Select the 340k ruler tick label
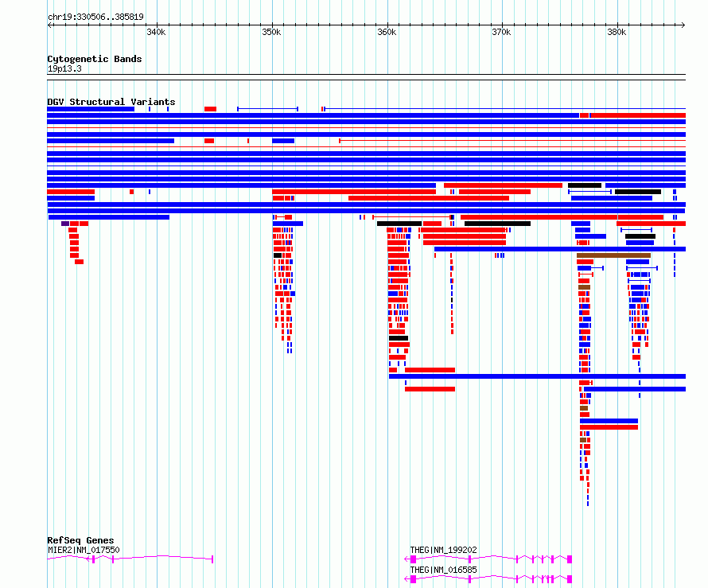The width and height of the screenshot is (708, 588). pos(156,32)
